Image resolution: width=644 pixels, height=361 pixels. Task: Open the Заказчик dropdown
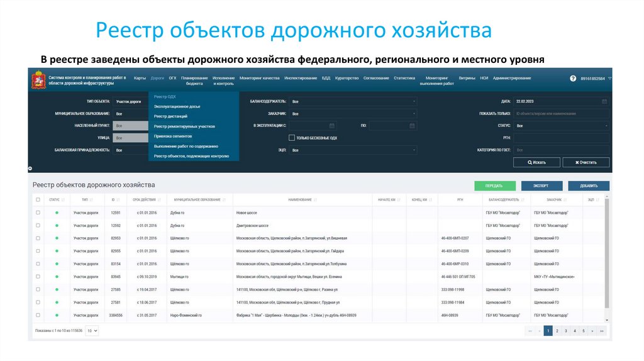tap(353, 114)
